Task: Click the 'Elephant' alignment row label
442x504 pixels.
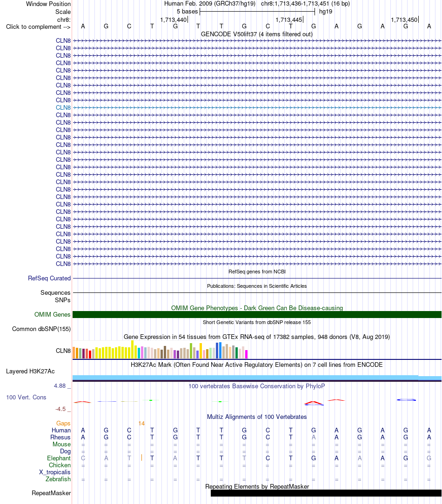Action: click(59, 458)
